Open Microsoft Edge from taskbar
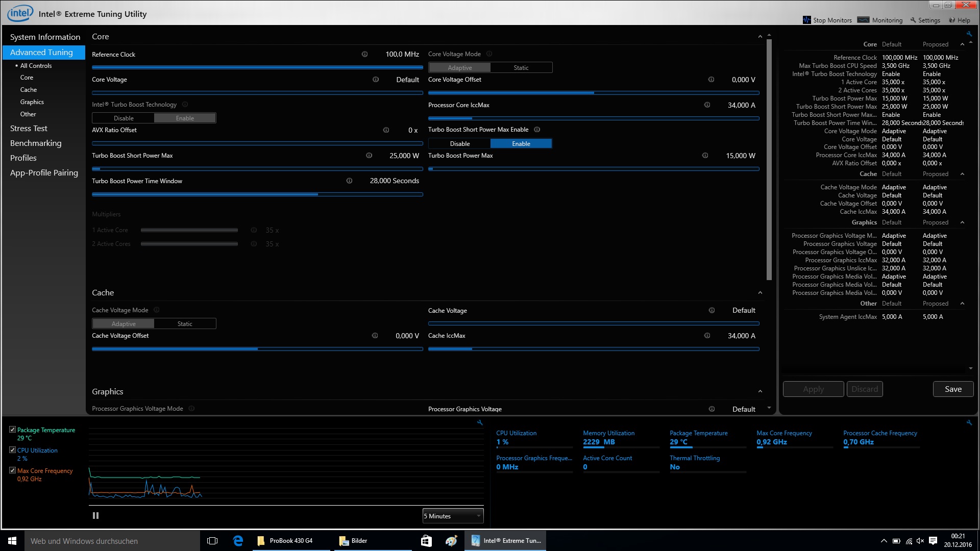Viewport: 980px width, 551px height. click(238, 541)
